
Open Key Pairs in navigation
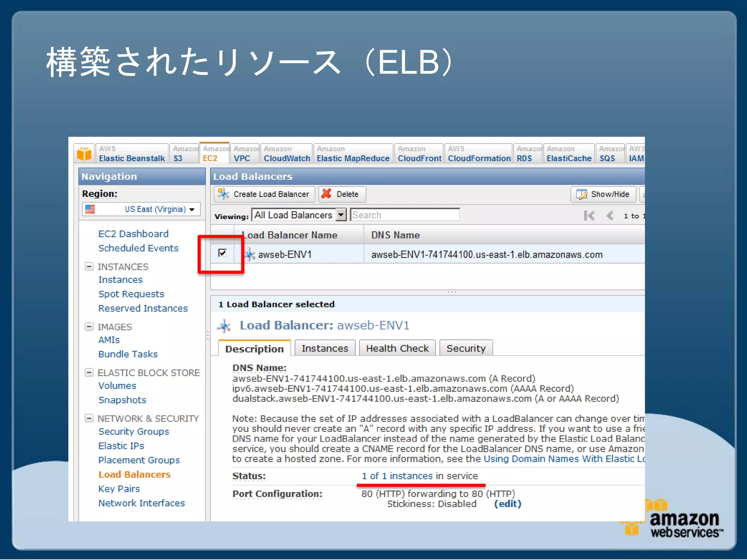(119, 489)
